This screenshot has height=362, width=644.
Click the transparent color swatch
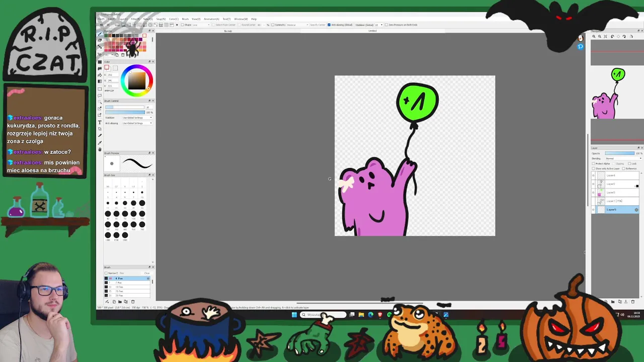click(115, 68)
